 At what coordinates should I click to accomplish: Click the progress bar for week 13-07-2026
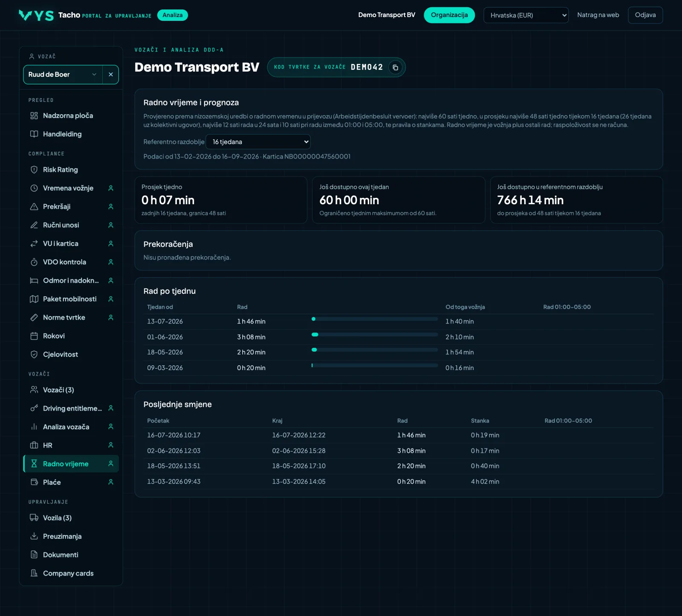[x=375, y=319]
